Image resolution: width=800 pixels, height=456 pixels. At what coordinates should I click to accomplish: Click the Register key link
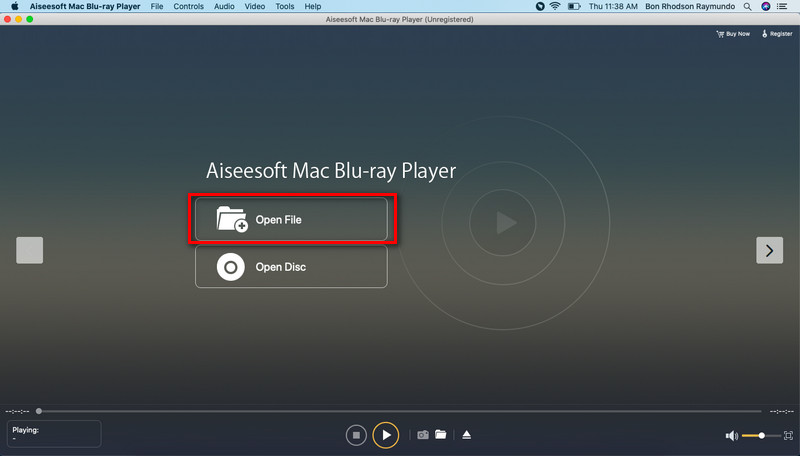776,34
